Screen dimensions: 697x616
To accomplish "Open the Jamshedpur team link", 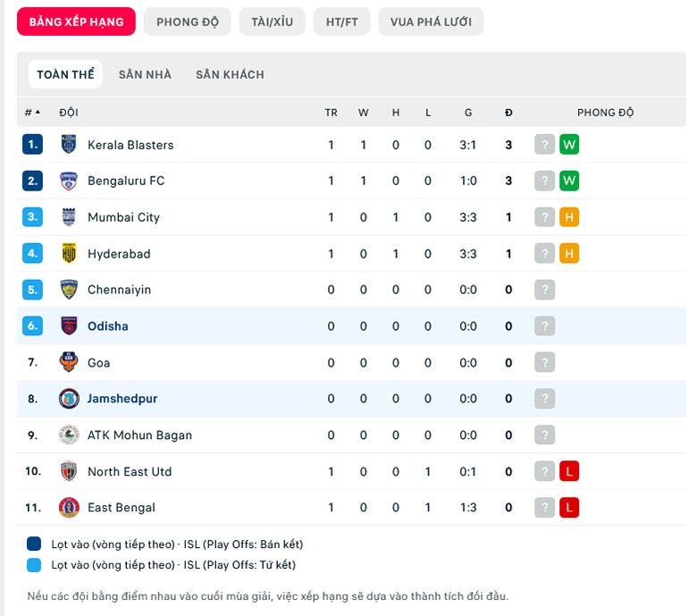I will click(122, 399).
